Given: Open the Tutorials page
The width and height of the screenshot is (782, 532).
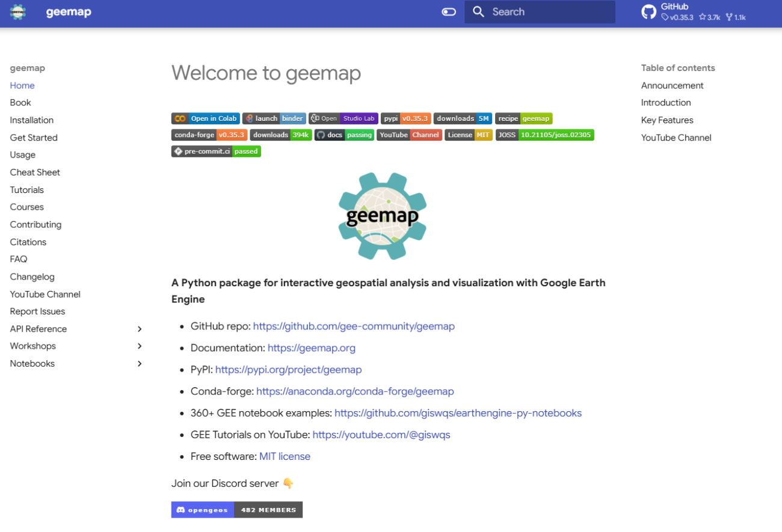Looking at the screenshot, I should pos(27,190).
